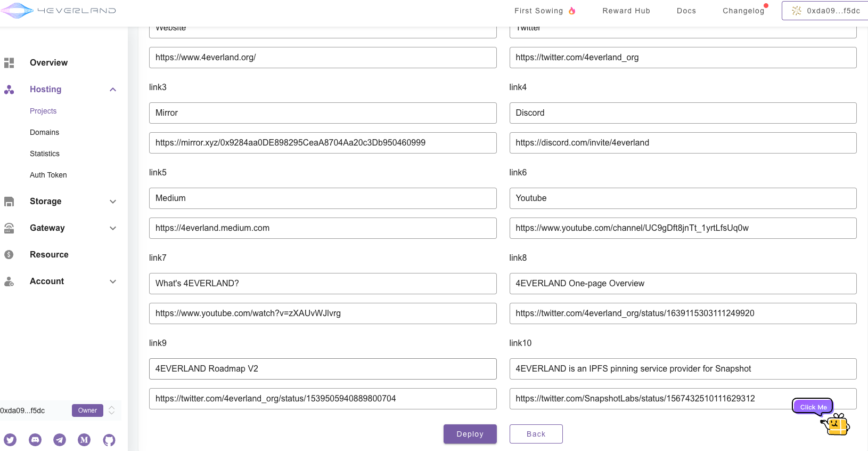This screenshot has height=451, width=868.
Task: Focus the 4everland.org website URL field
Action: coord(323,58)
